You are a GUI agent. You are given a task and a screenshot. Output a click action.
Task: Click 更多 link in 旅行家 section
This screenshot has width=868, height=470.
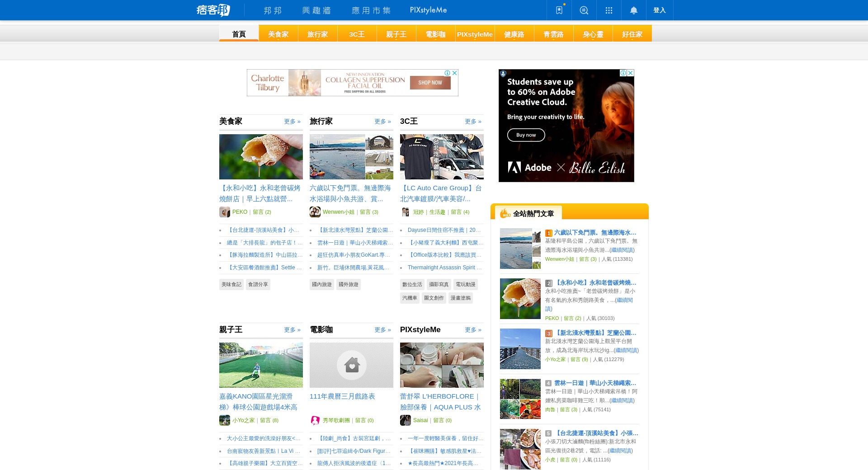[382, 122]
